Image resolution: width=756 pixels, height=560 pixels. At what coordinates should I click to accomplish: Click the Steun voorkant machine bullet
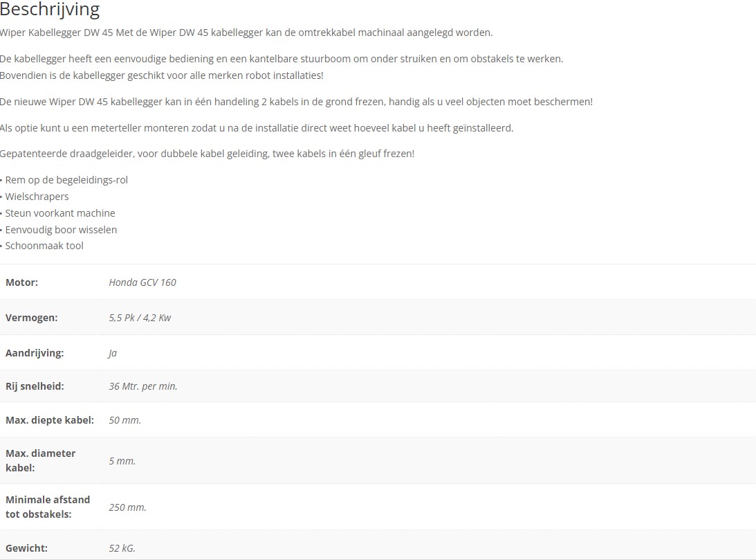tap(60, 213)
